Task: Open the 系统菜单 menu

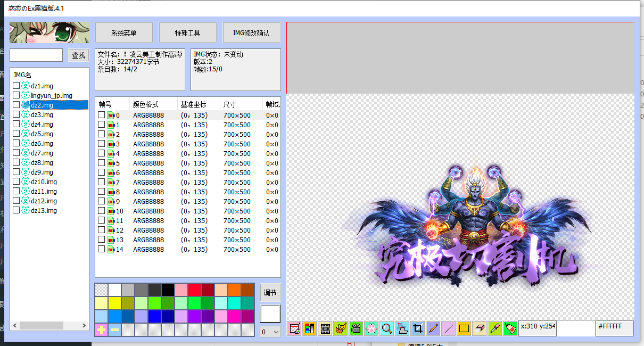Action: (x=124, y=32)
